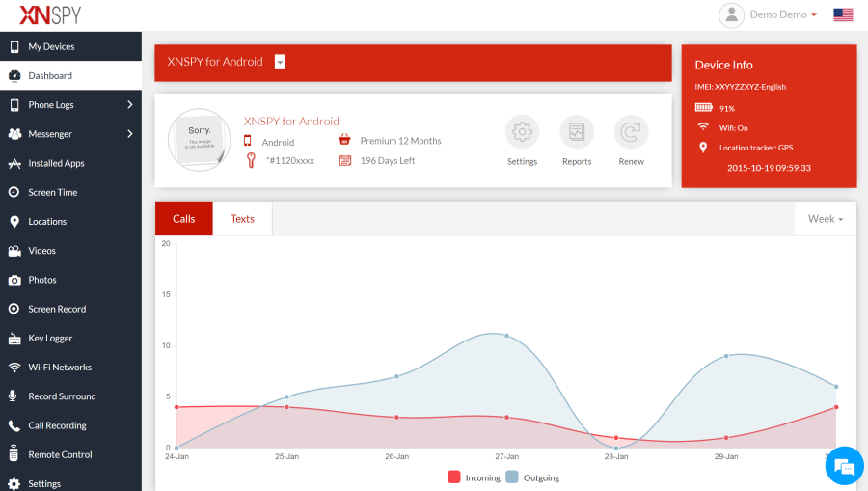Click the Messenger people icon
Image resolution: width=868 pixels, height=491 pixels.
14,134
